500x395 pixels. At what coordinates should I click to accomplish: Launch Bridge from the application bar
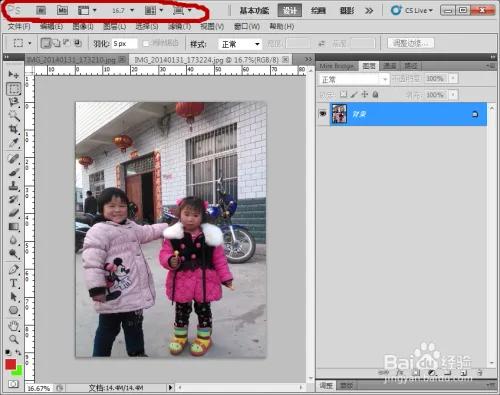(41, 10)
